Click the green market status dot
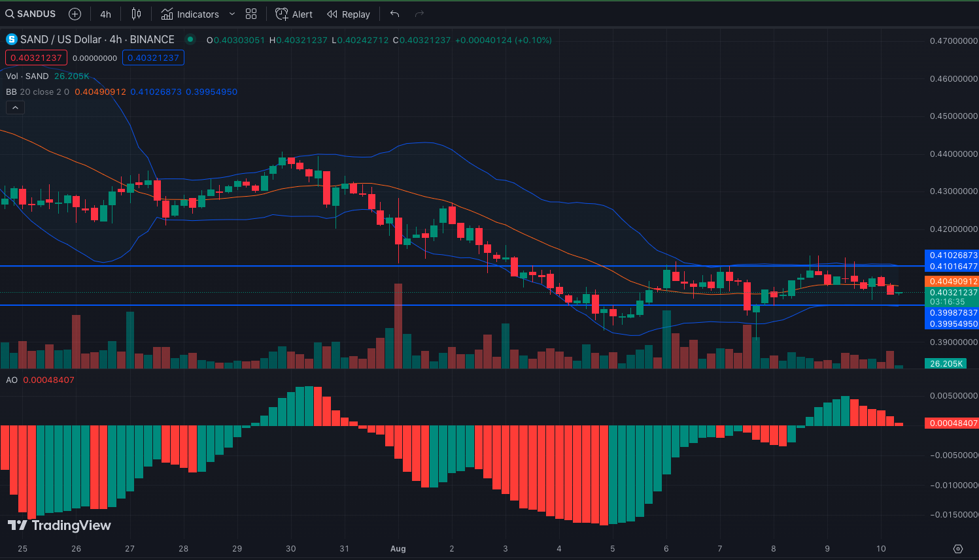The image size is (979, 560). pyautogui.click(x=190, y=39)
